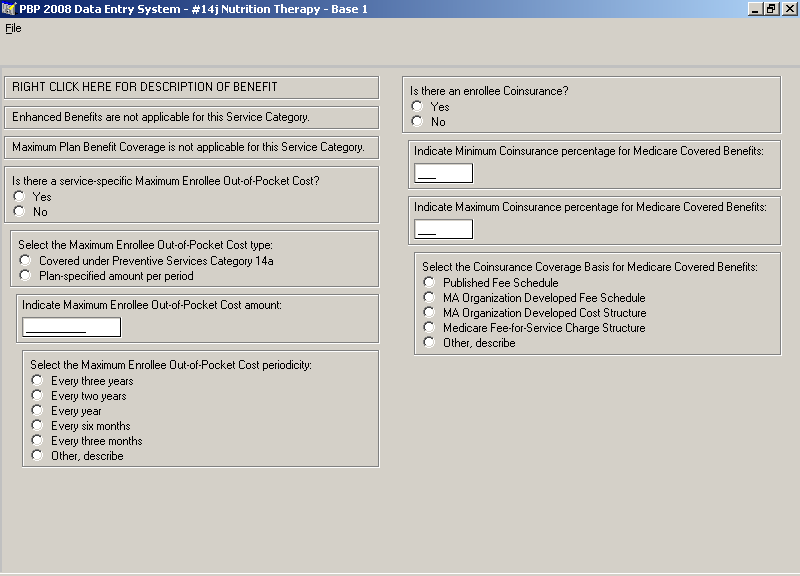Choose Covered under Preventive Services Category 14a
800x576 pixels.
pyautogui.click(x=26, y=260)
